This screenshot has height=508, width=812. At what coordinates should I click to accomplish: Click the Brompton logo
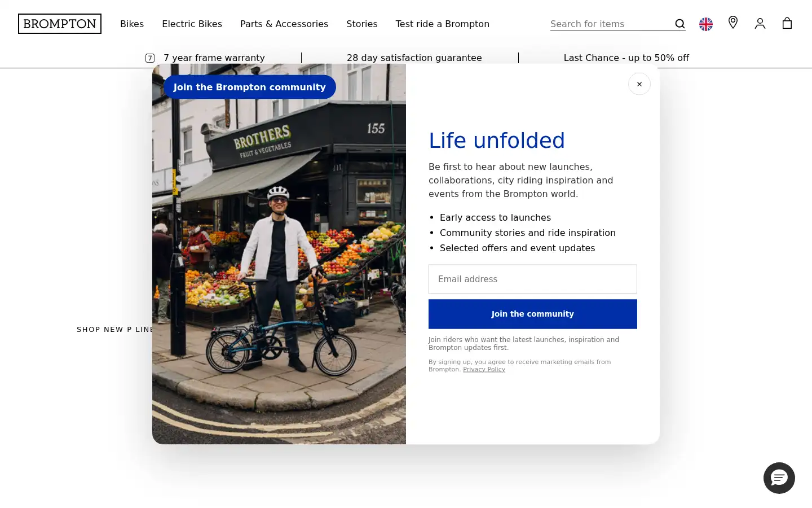point(60,24)
